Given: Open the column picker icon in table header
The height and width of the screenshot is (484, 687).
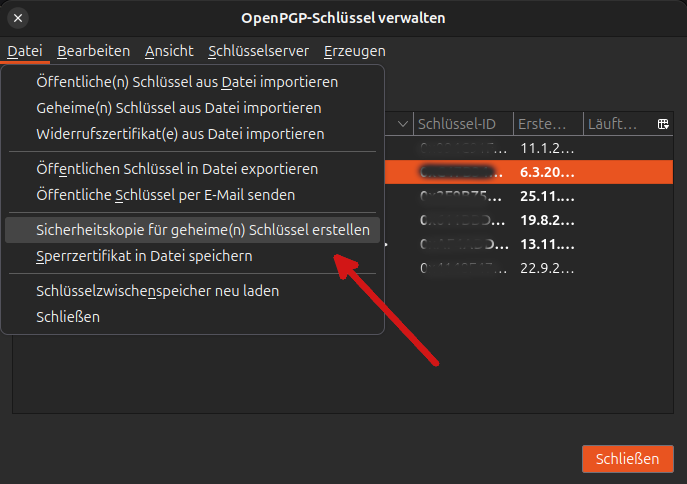Looking at the screenshot, I should 662,124.
